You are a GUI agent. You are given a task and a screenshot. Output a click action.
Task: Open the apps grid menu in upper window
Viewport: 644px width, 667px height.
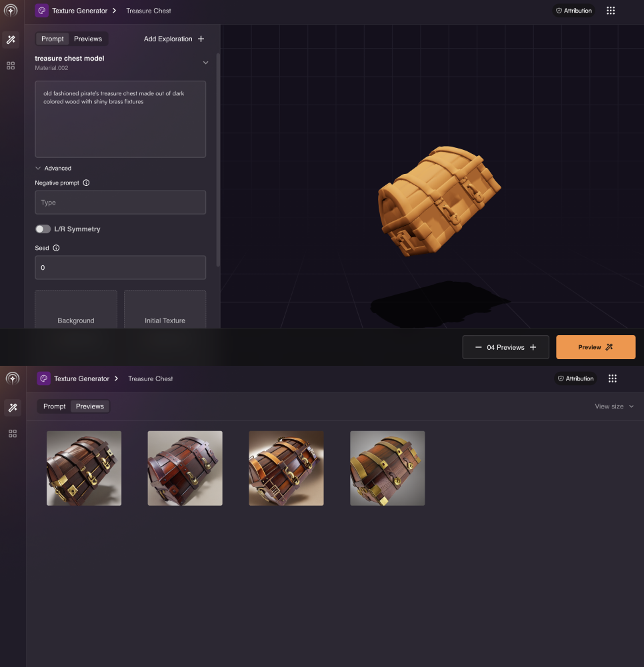click(x=611, y=11)
